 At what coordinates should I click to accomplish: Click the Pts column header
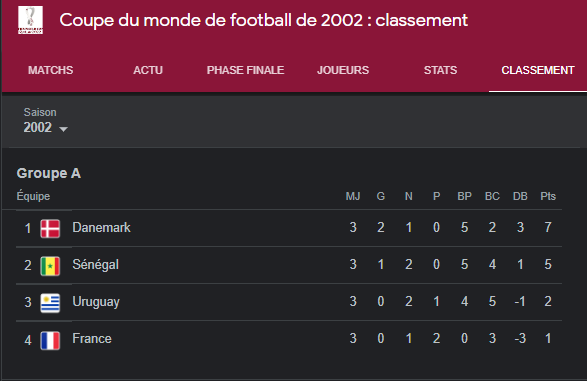(548, 196)
